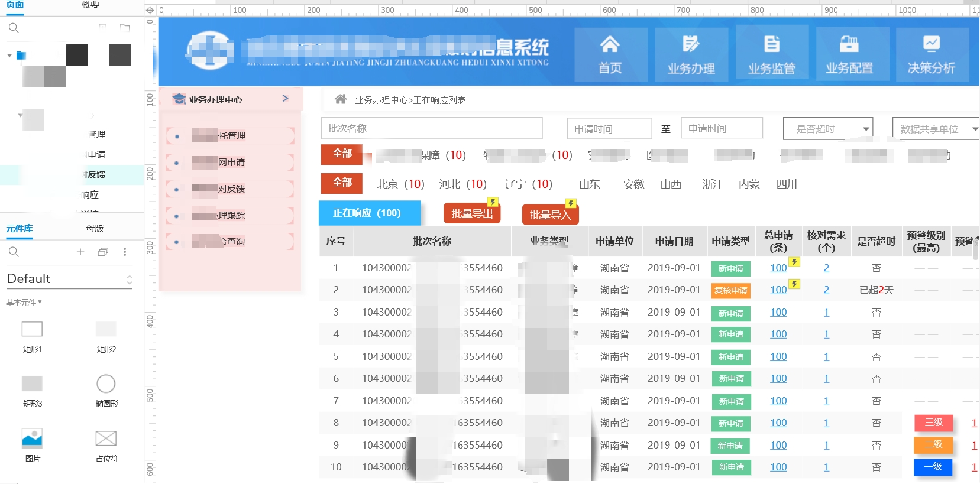Image resolution: width=980 pixels, height=484 pixels.
Task: Click the 全部 button in business type row
Action: 342,154
